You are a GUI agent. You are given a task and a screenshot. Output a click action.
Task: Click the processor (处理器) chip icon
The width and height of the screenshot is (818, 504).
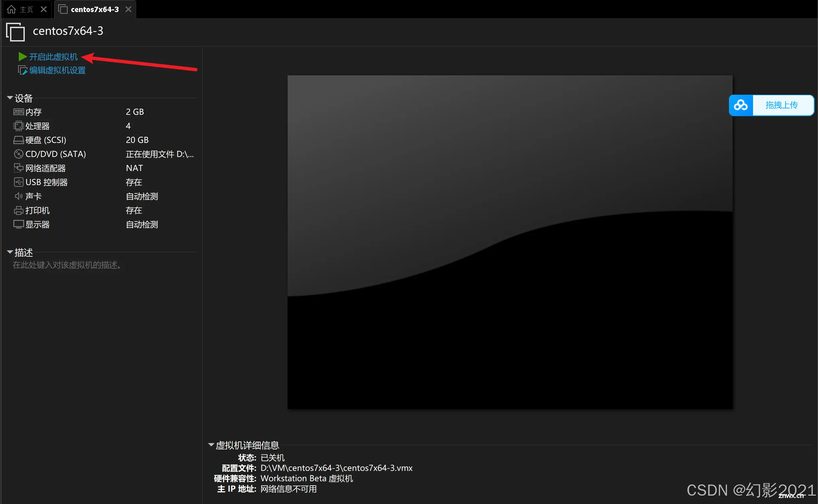18,126
